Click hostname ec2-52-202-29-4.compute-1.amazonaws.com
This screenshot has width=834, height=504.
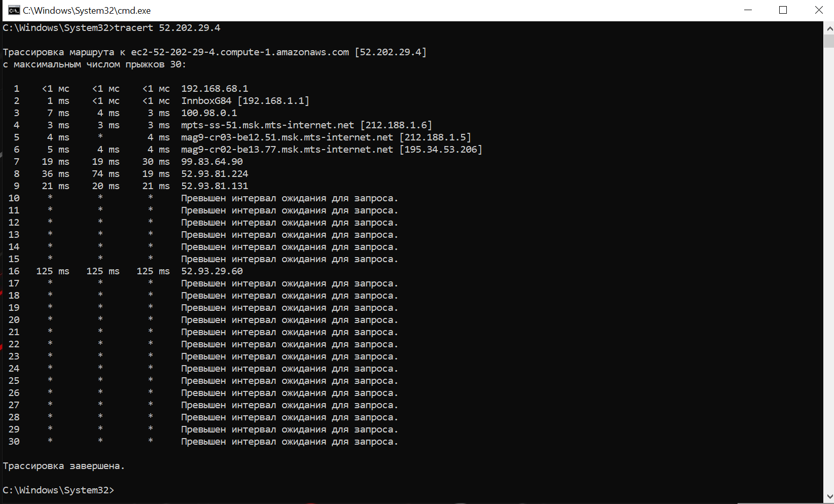click(240, 52)
